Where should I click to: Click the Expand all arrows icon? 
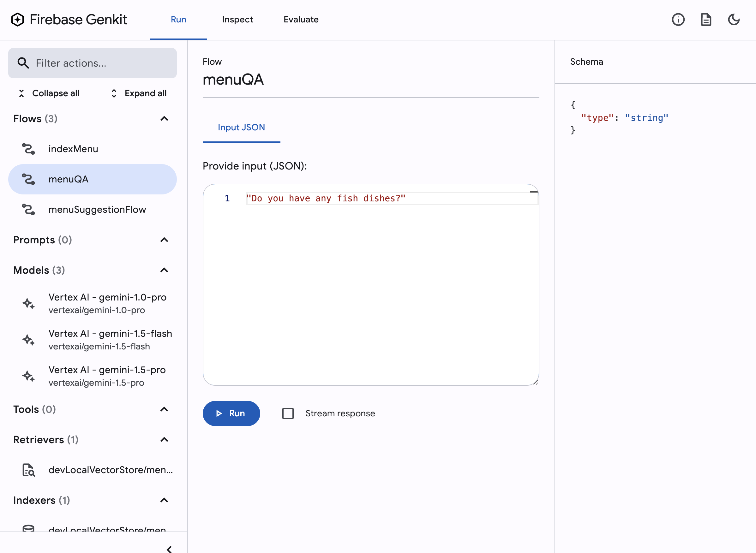[114, 93]
